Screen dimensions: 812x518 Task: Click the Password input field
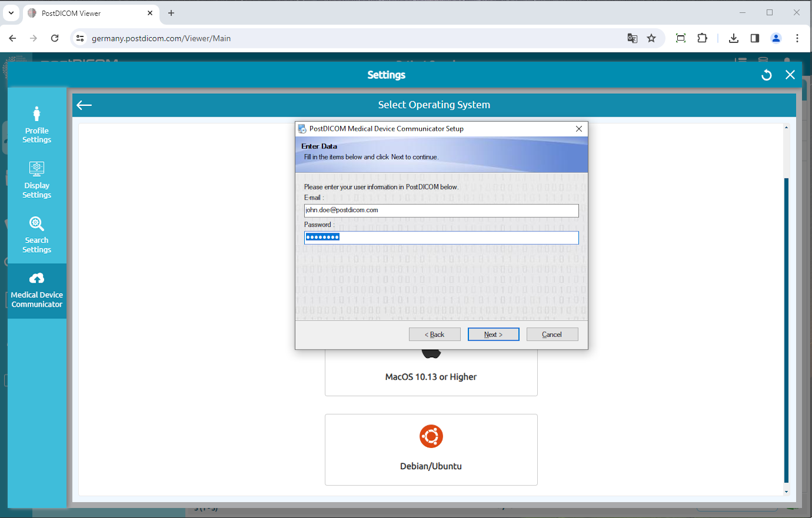click(441, 237)
